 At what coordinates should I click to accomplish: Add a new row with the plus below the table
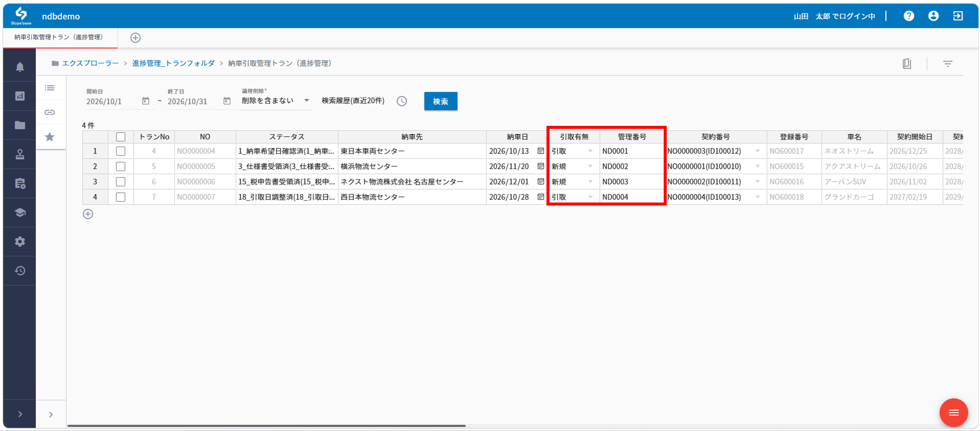88,214
